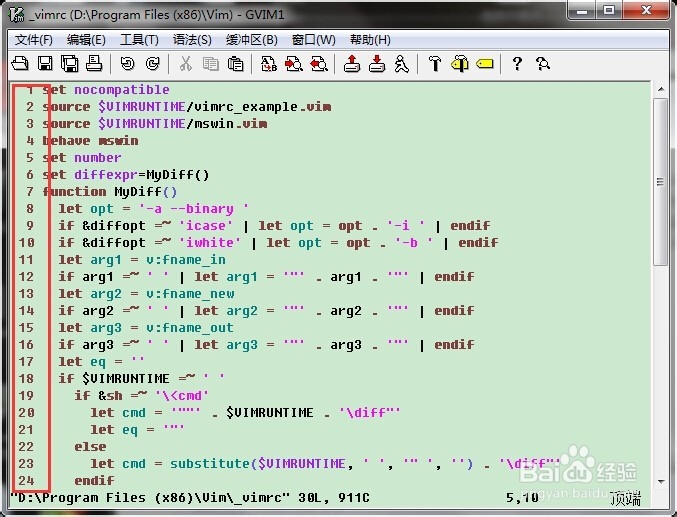Click the Find Previous icon
This screenshot has width=677, height=517.
pos(319,63)
